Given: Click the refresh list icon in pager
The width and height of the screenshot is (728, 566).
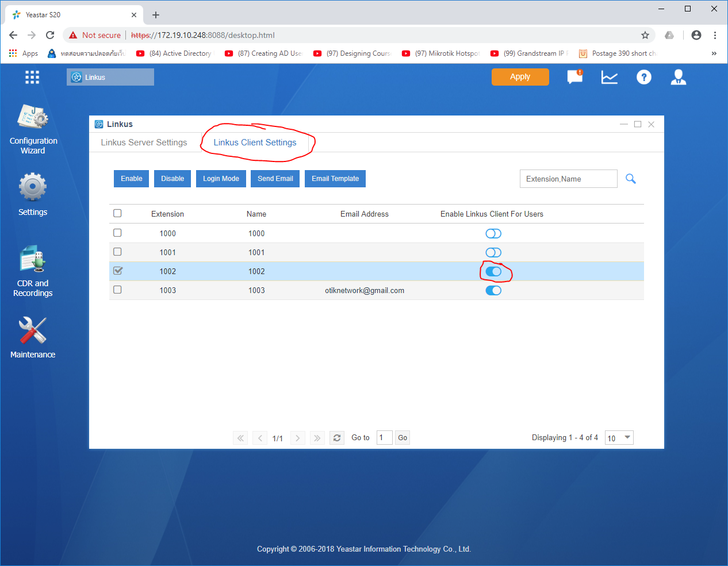Looking at the screenshot, I should (337, 438).
